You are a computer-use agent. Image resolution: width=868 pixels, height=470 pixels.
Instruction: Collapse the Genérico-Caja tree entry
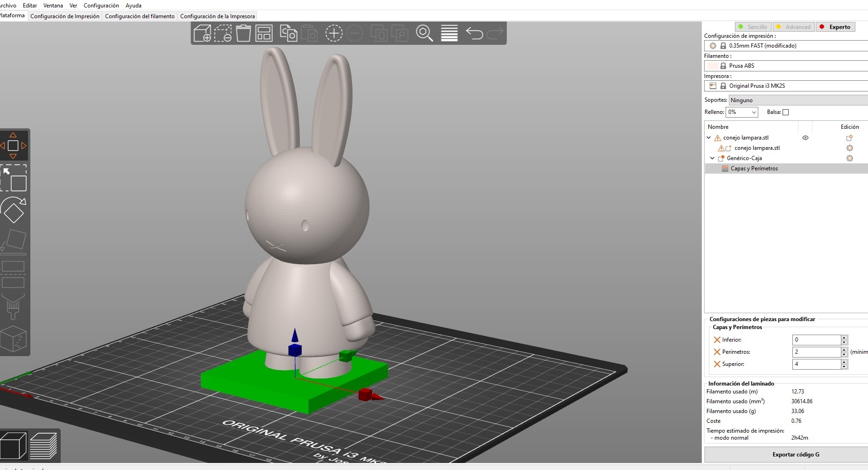(712, 158)
